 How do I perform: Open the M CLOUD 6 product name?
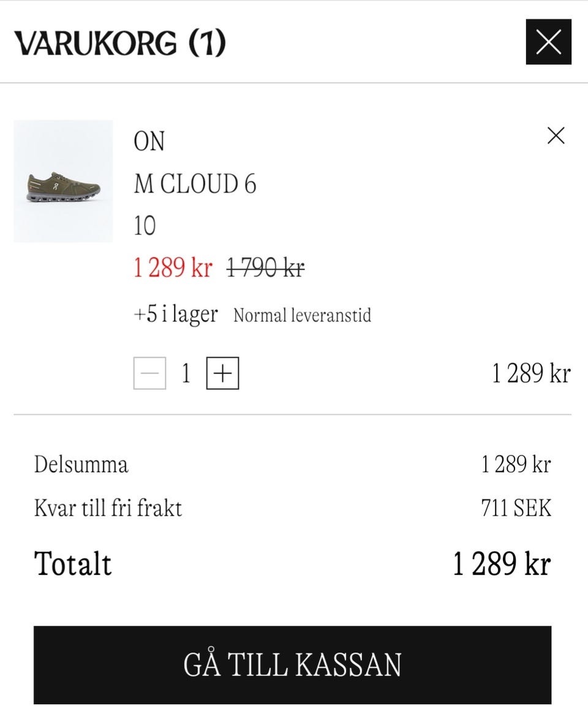coord(195,184)
